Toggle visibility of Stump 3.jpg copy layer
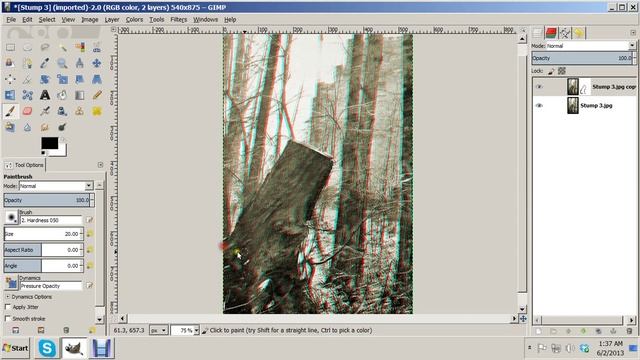This screenshot has width=640, height=360. coord(539,87)
